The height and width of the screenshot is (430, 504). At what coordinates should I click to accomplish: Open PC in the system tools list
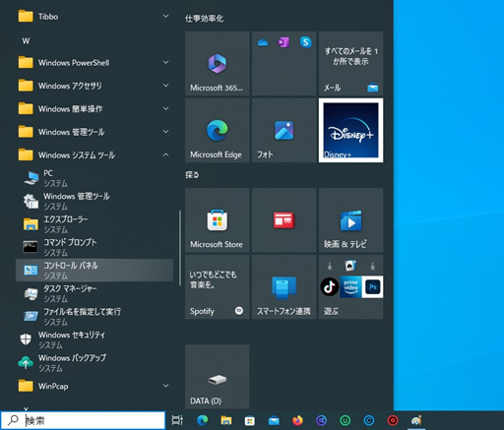(94, 178)
